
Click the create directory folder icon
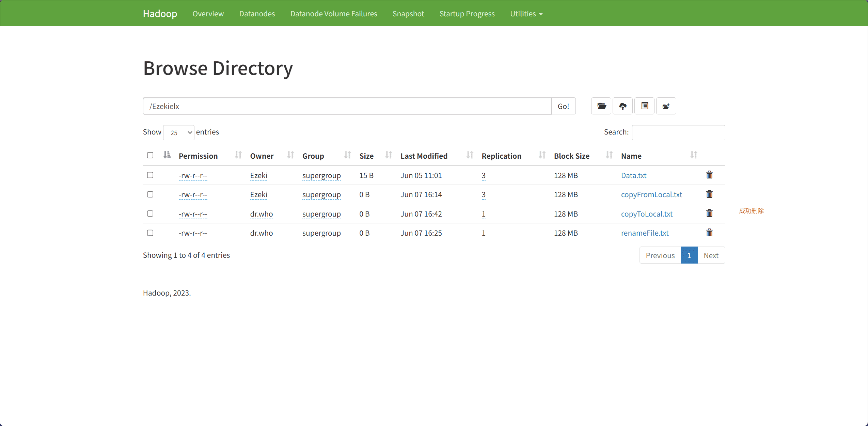click(601, 106)
